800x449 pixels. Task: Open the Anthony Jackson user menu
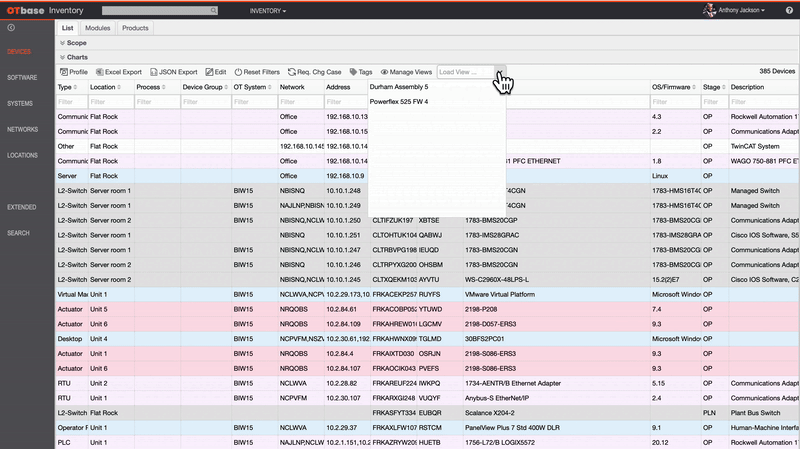coord(741,10)
